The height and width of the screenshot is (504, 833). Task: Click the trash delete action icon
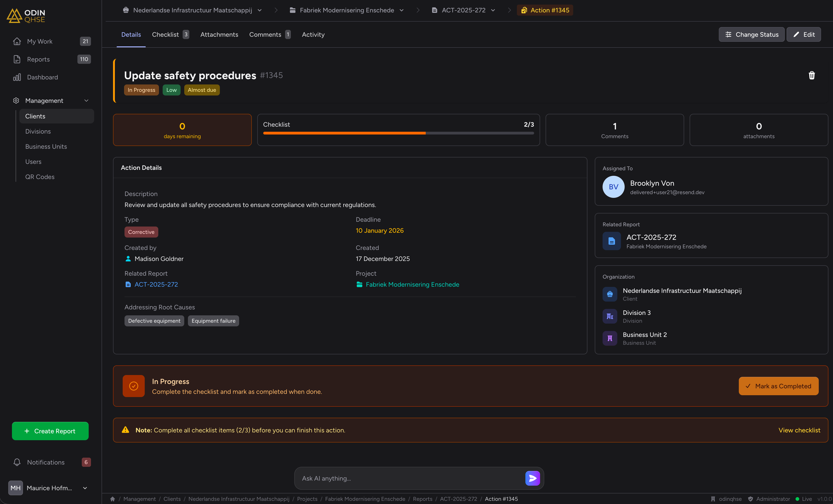click(811, 75)
